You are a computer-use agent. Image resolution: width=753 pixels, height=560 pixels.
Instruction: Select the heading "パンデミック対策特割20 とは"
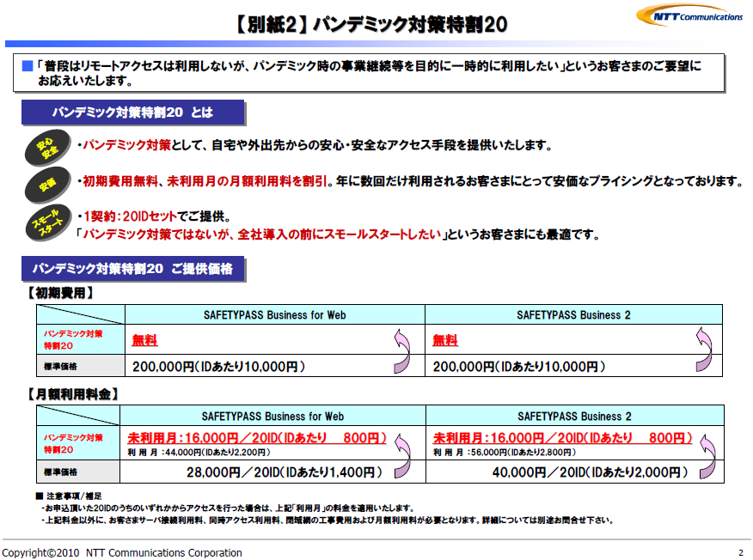click(x=132, y=113)
